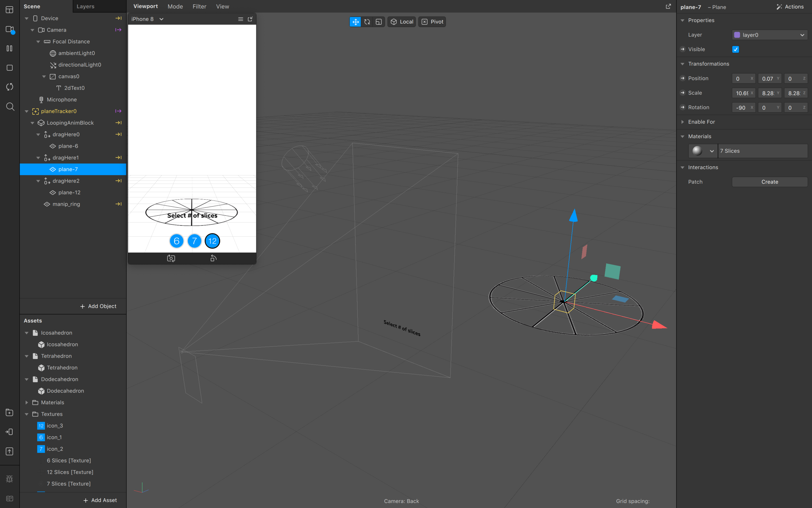Select the Scale manipulator tool

click(x=379, y=22)
